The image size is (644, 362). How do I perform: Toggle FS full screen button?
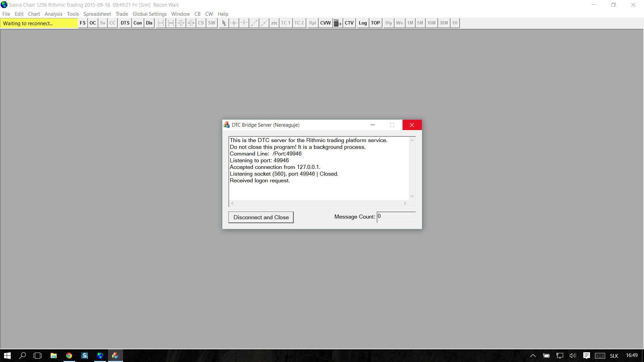[83, 23]
